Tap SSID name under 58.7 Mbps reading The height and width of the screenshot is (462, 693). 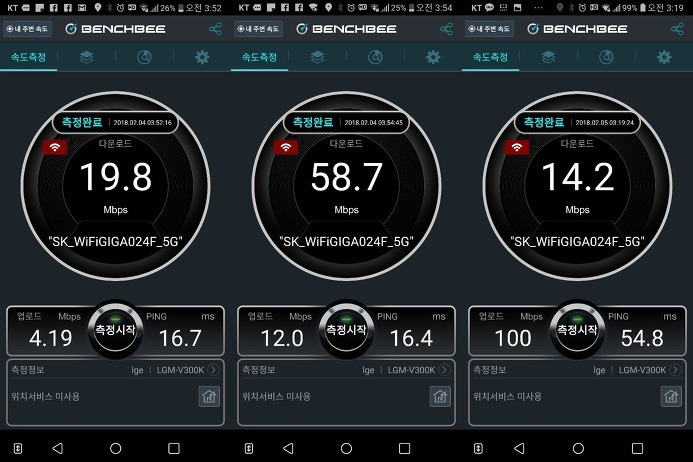click(346, 241)
